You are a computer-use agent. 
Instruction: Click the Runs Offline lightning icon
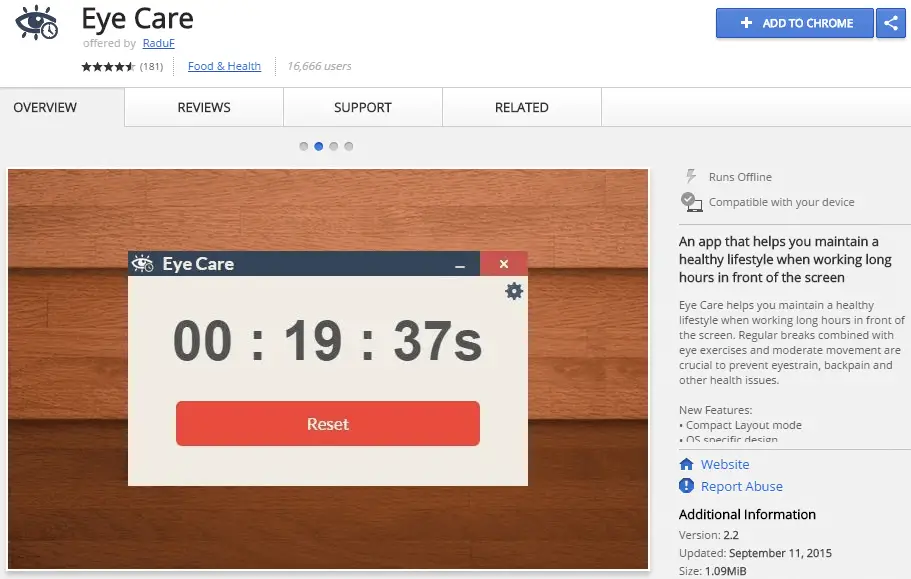tap(690, 176)
